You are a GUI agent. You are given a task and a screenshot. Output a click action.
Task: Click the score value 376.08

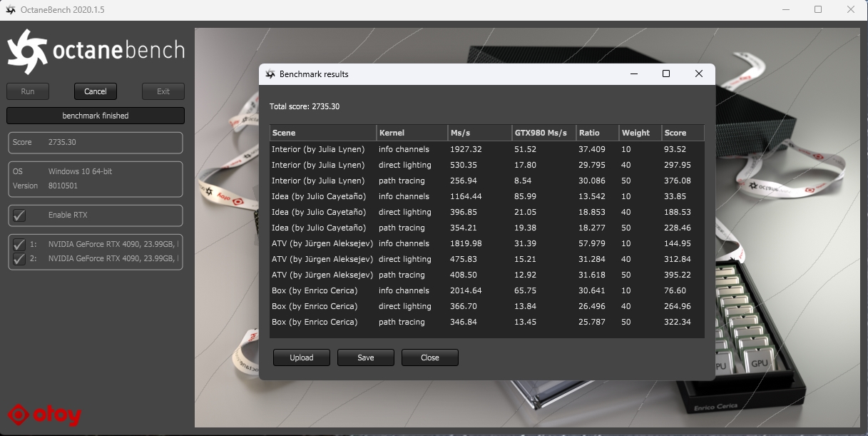coord(678,181)
